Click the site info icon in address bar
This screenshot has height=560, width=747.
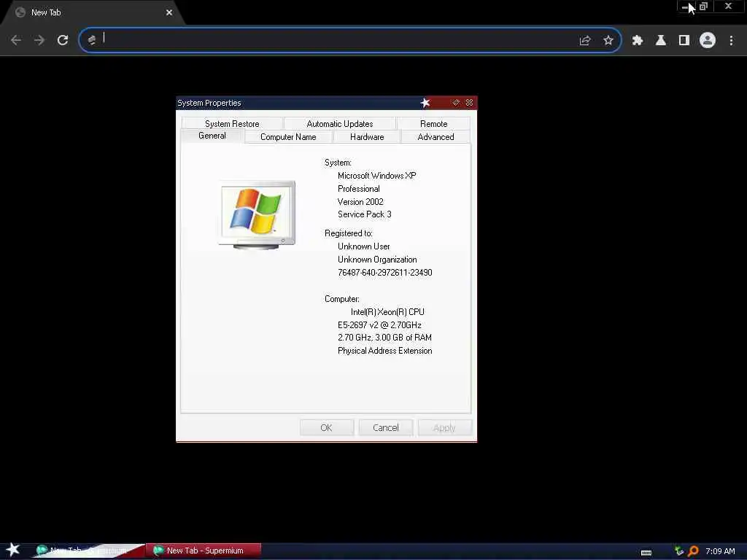click(x=91, y=40)
